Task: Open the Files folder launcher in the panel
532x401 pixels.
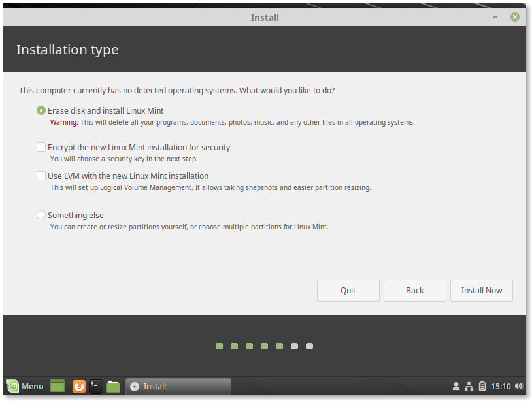Action: coord(113,387)
